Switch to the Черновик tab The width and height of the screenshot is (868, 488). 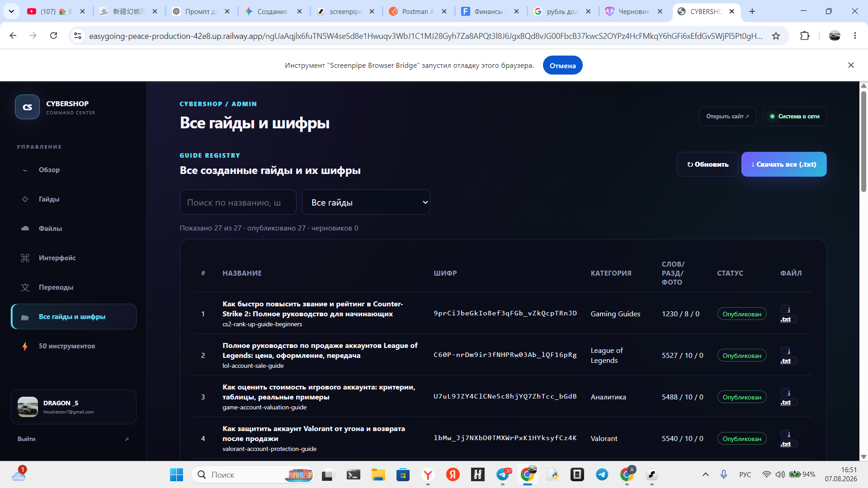coord(634,11)
